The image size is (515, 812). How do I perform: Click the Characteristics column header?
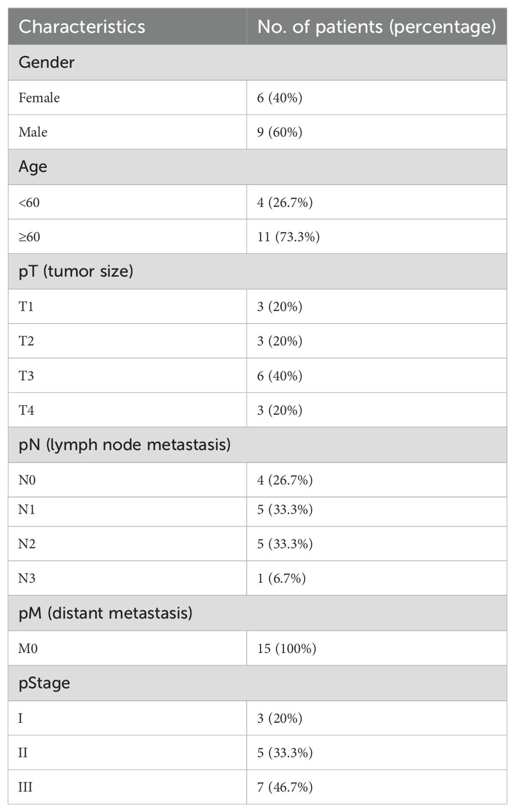tap(82, 27)
